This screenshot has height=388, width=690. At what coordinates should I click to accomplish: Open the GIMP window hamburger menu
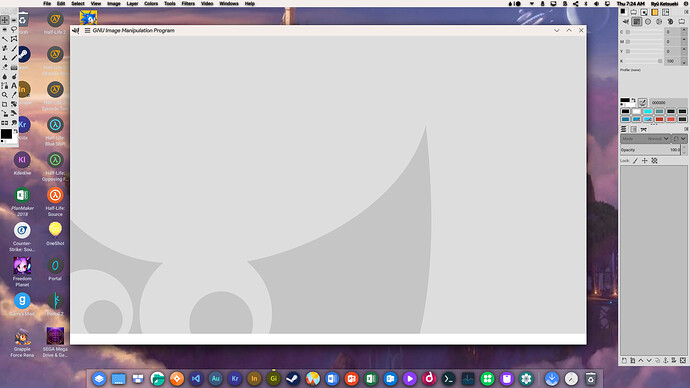tap(87, 30)
